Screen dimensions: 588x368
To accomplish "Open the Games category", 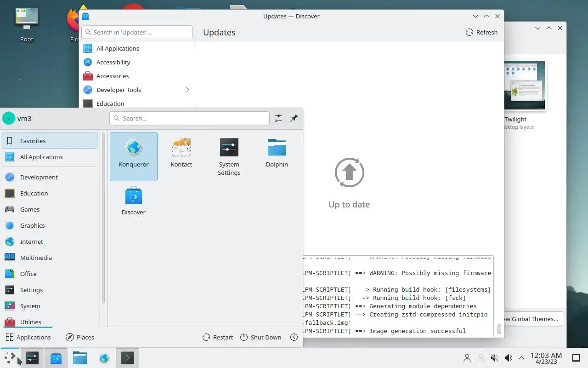I will (x=50, y=209).
